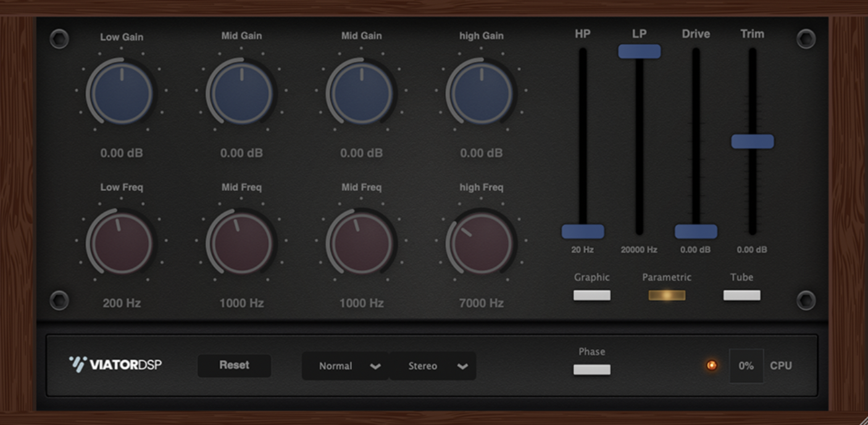Image resolution: width=868 pixels, height=425 pixels.
Task: Click the CPU label text
Action: [x=781, y=366]
